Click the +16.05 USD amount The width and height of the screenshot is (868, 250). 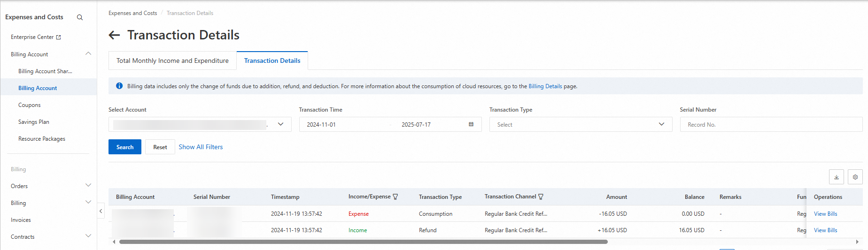coord(612,230)
